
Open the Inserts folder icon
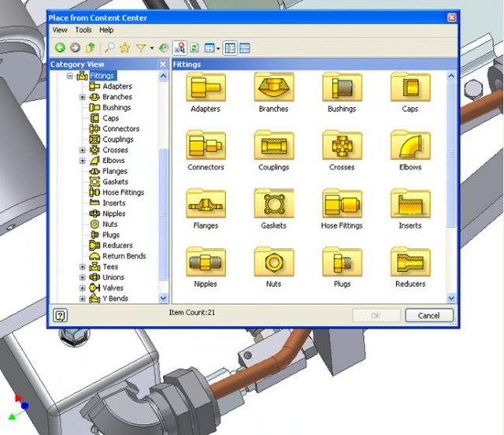pyautogui.click(x=410, y=203)
